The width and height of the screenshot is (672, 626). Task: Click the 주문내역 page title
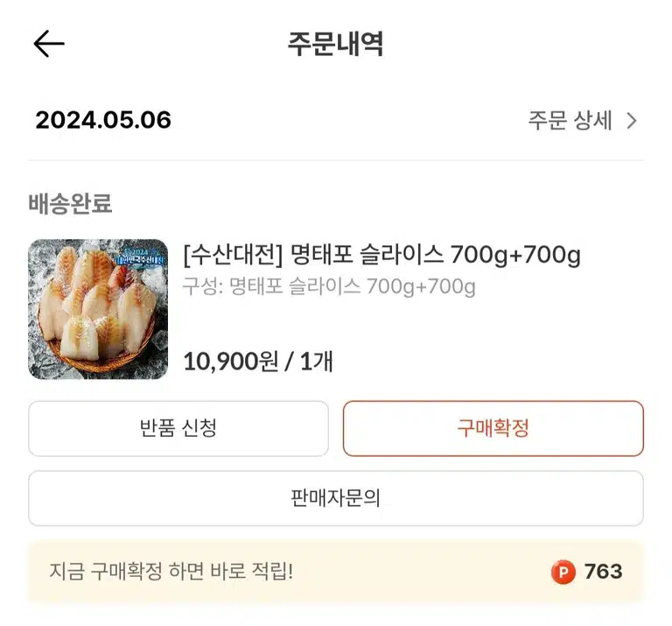coord(336,44)
